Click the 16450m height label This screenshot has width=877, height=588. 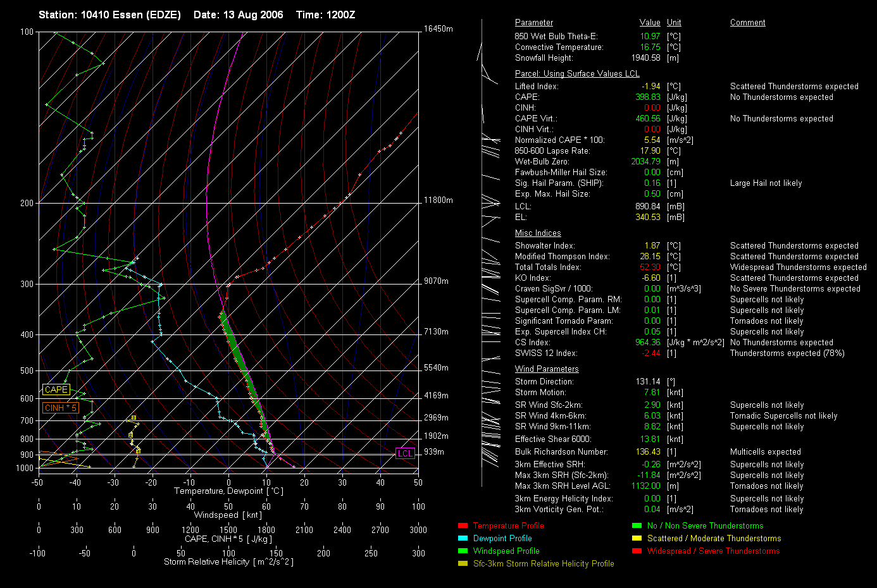[438, 29]
